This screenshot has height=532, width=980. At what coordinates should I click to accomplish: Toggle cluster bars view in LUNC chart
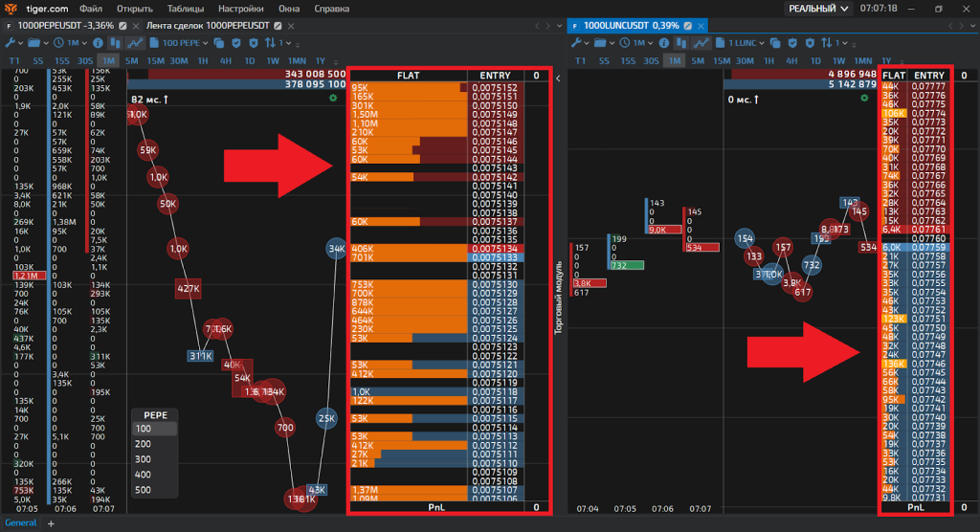(681, 43)
